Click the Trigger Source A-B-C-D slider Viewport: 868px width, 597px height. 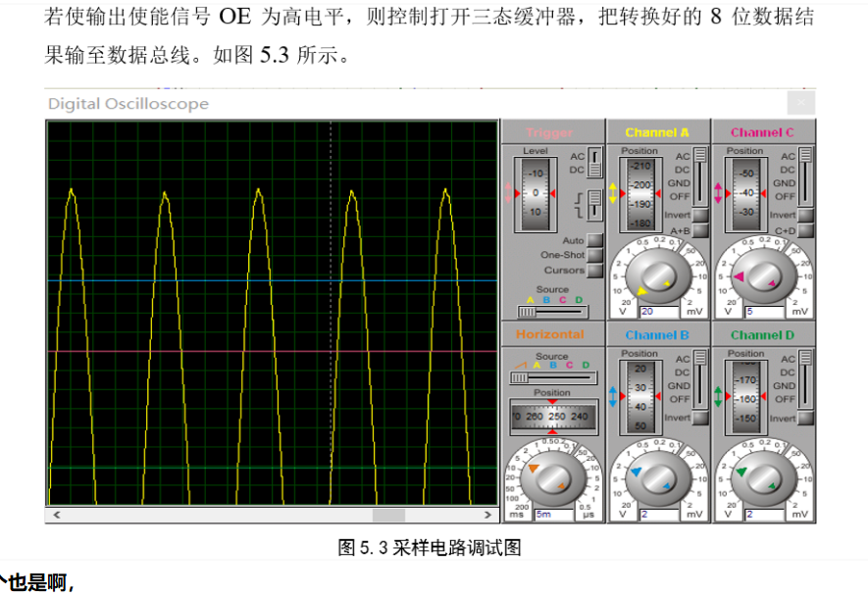(x=552, y=312)
